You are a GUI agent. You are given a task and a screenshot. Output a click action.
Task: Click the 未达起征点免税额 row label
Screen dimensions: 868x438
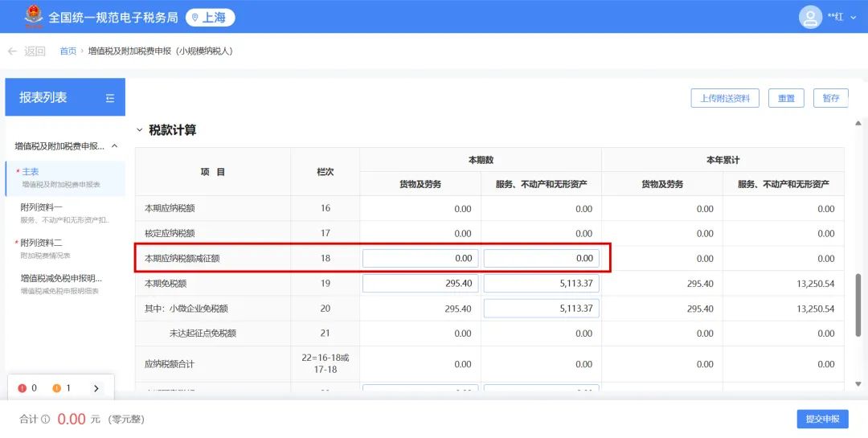[203, 334]
